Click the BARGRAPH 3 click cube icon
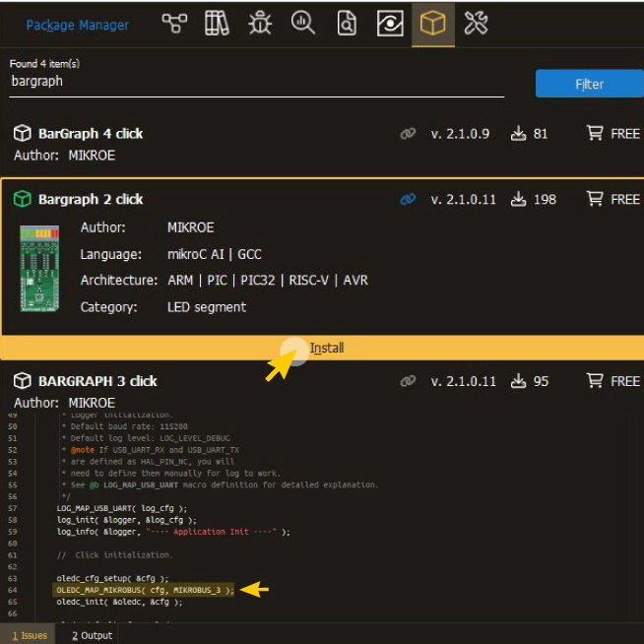The image size is (644, 644). click(x=23, y=381)
